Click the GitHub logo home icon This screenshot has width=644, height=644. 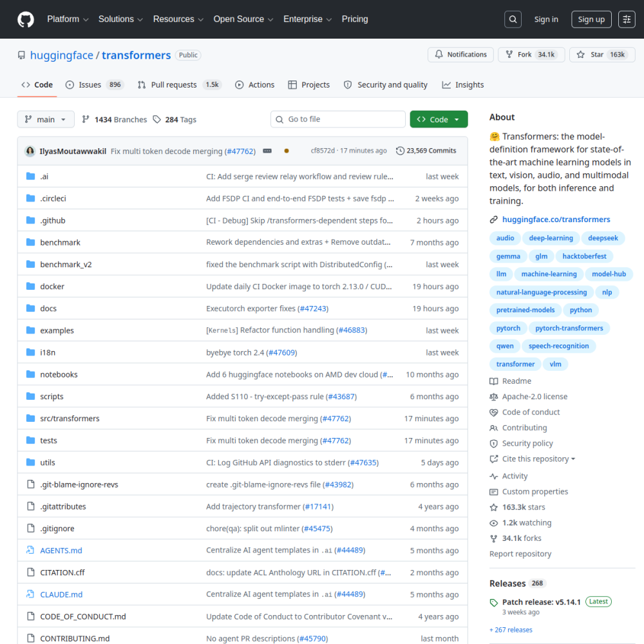pyautogui.click(x=26, y=19)
